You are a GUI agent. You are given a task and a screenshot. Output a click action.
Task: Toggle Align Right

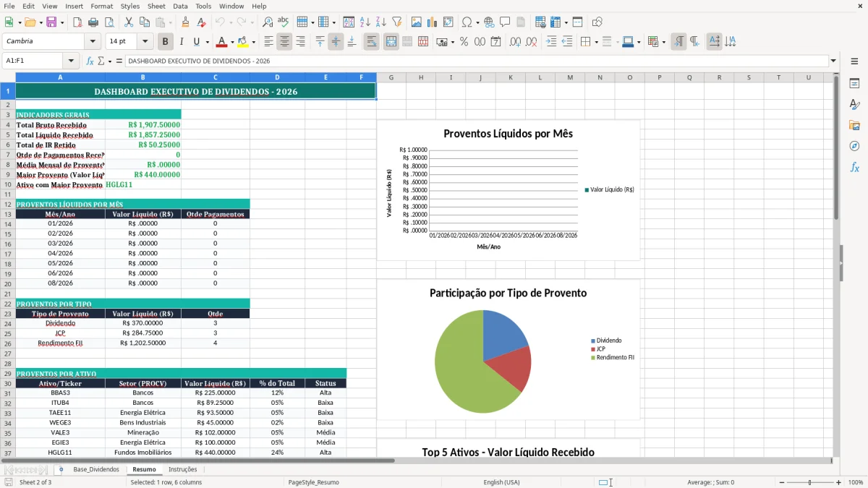[x=300, y=42]
